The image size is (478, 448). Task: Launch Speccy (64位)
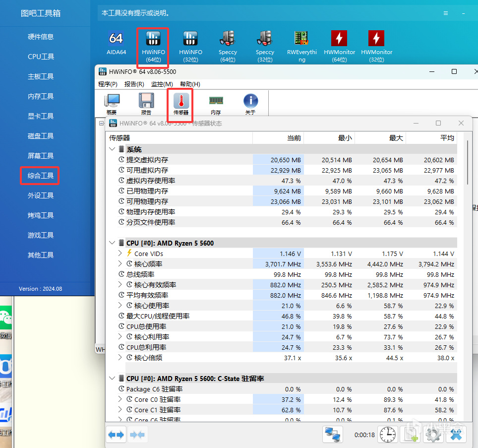pyautogui.click(x=228, y=47)
